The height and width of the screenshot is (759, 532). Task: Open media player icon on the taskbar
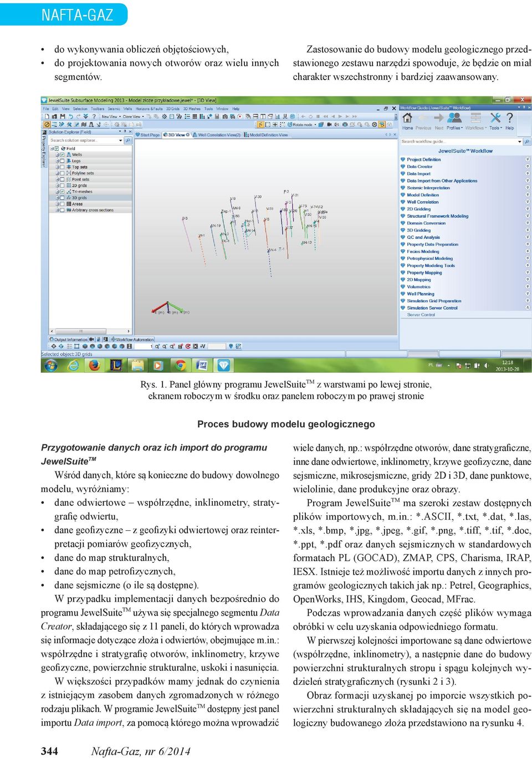(x=158, y=366)
